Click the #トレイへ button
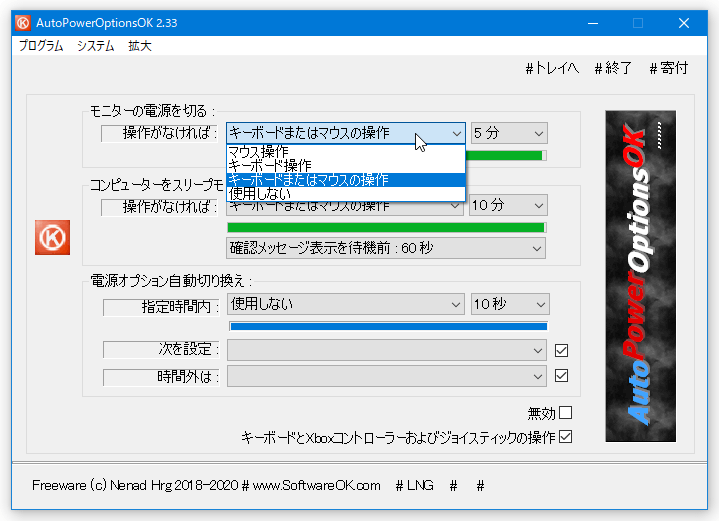This screenshot has width=719, height=521. (552, 68)
